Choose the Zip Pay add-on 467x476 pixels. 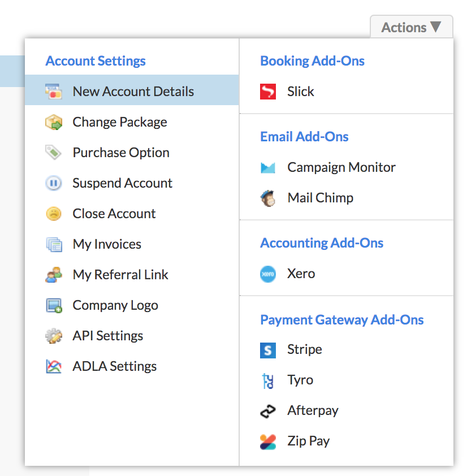point(347,441)
